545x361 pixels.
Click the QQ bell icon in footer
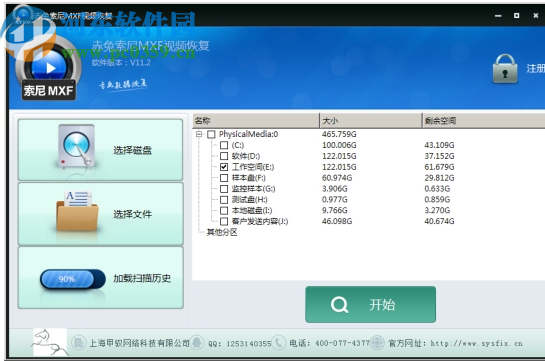197,343
